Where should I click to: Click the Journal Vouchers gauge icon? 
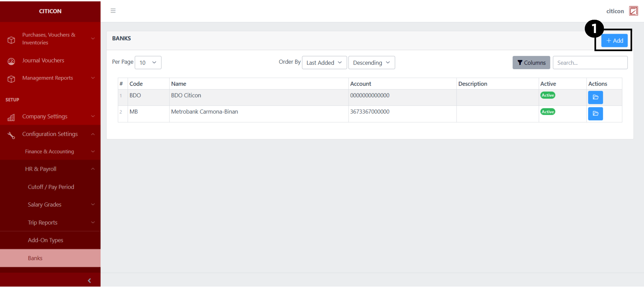coord(11,61)
